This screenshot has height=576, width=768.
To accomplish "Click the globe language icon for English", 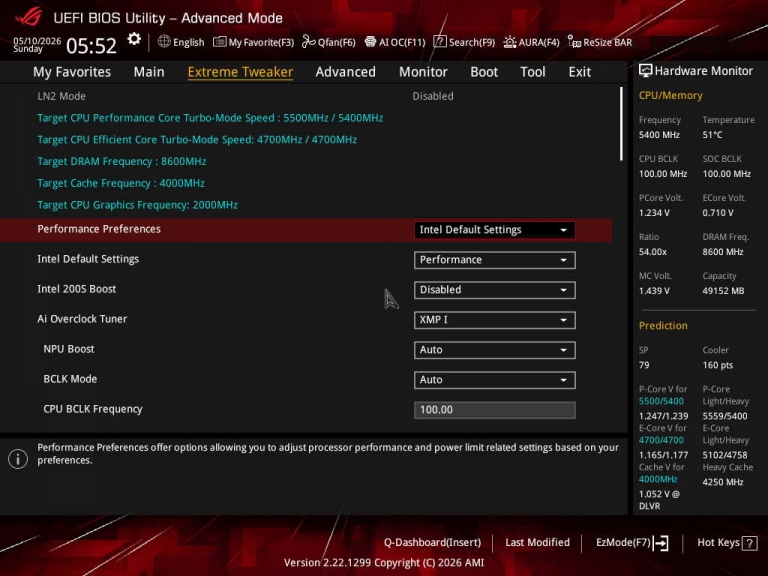I will pyautogui.click(x=164, y=42).
